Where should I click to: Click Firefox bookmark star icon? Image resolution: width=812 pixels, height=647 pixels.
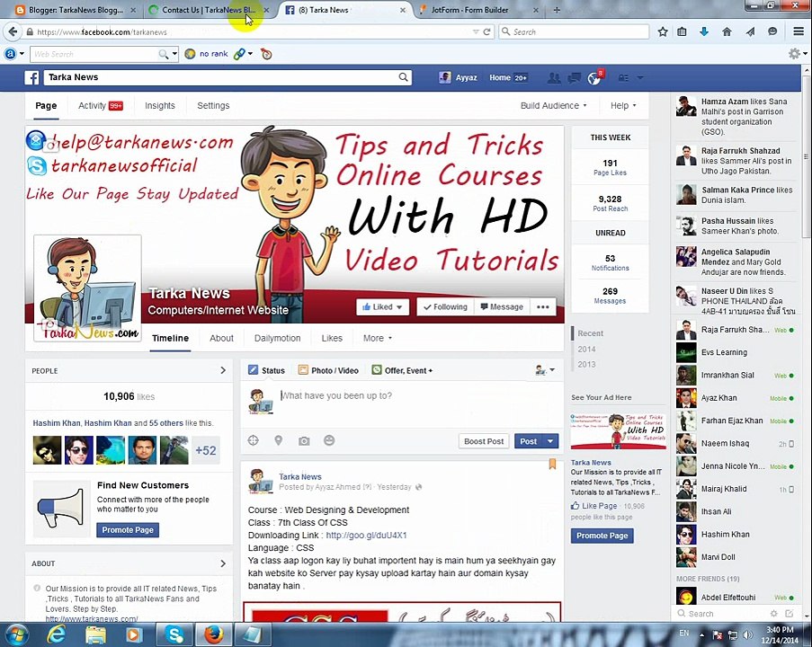click(663, 31)
